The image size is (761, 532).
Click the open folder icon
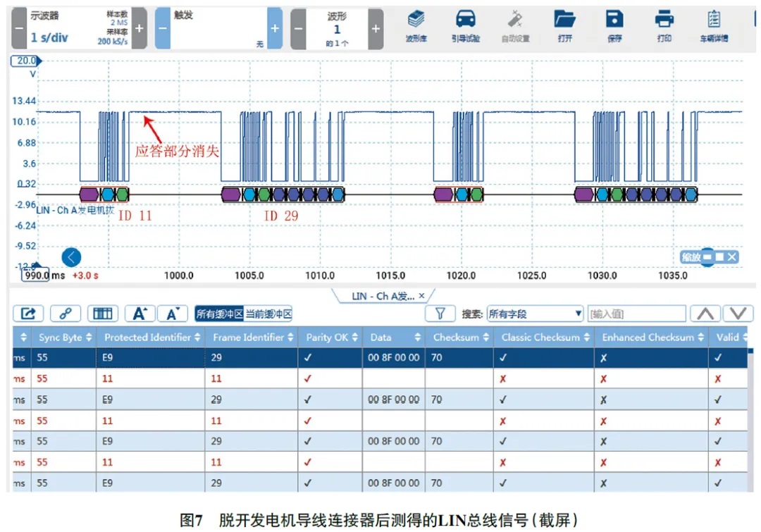point(564,20)
